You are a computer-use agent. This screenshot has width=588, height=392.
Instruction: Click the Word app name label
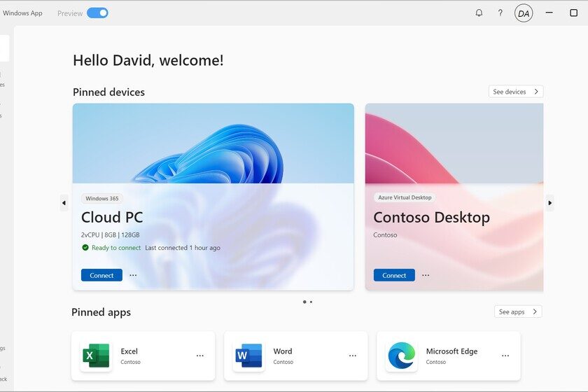click(282, 351)
